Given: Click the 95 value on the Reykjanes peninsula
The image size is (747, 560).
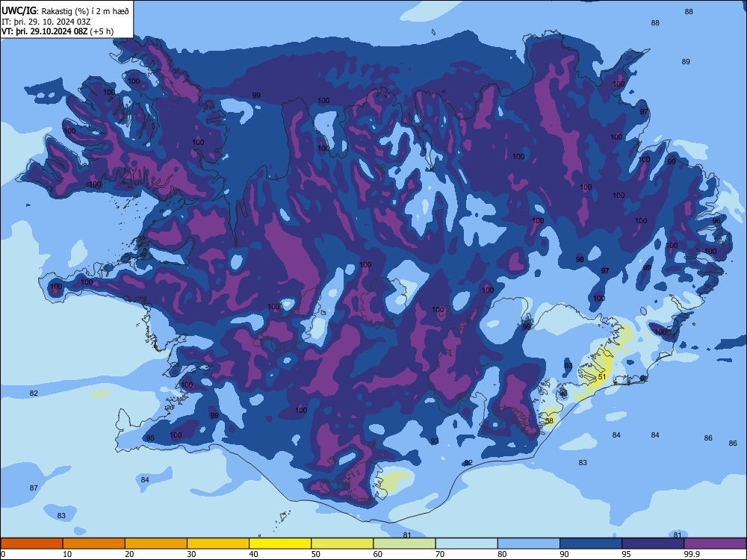Looking at the screenshot, I should (x=150, y=438).
